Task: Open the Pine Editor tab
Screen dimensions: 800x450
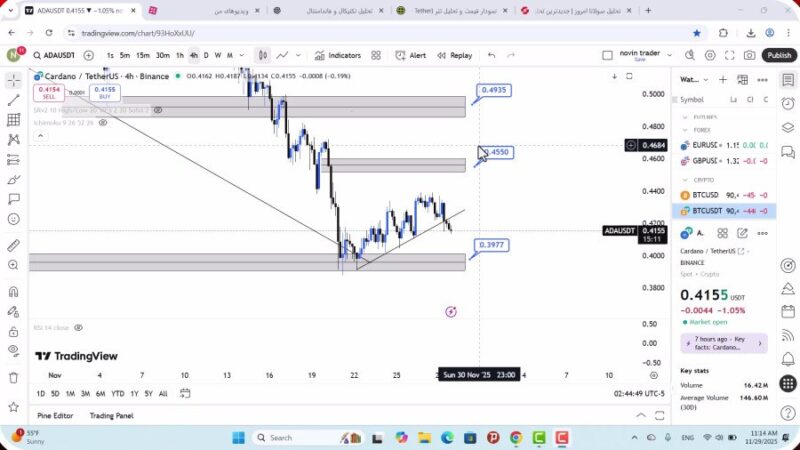Action: [x=55, y=415]
